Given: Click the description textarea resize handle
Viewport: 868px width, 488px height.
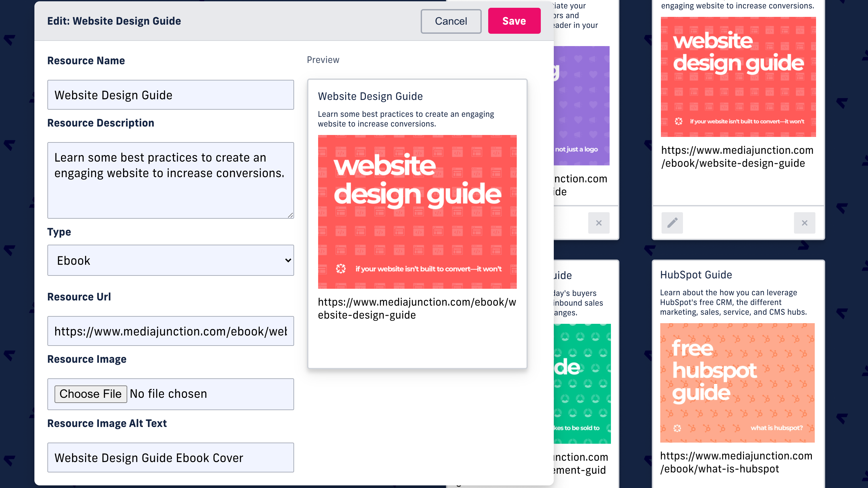Looking at the screenshot, I should coord(291,216).
